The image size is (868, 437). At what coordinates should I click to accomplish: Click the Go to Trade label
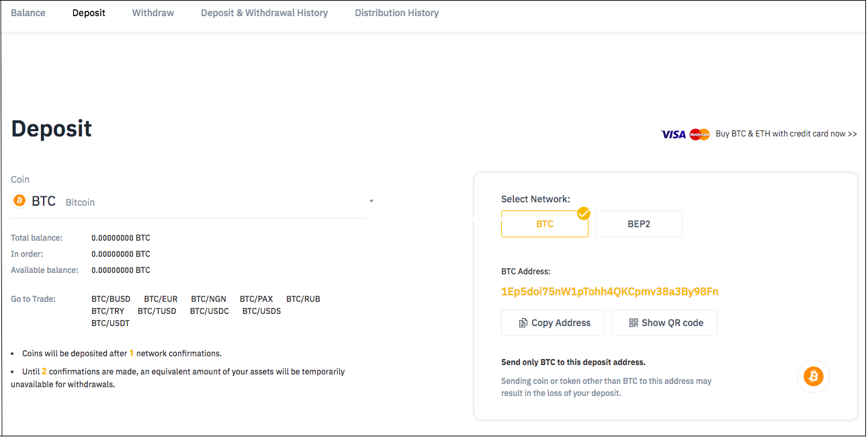click(33, 299)
